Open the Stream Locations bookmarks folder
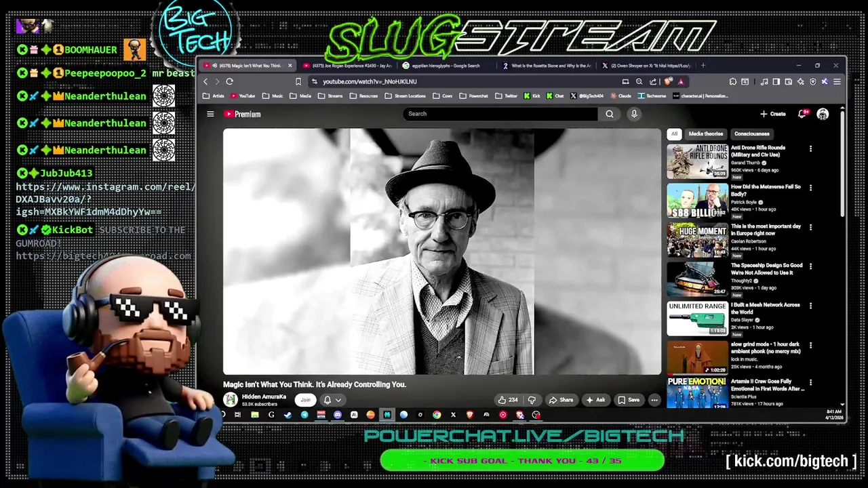 406,96
